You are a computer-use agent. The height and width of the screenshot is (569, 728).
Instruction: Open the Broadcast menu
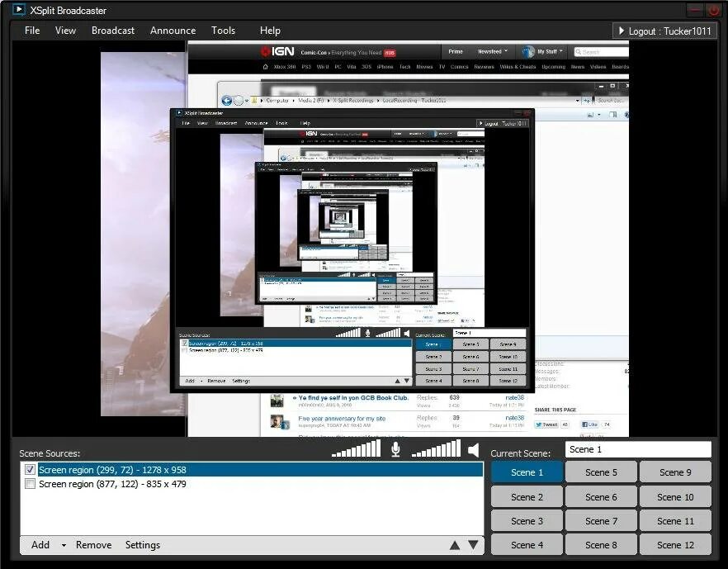112,31
